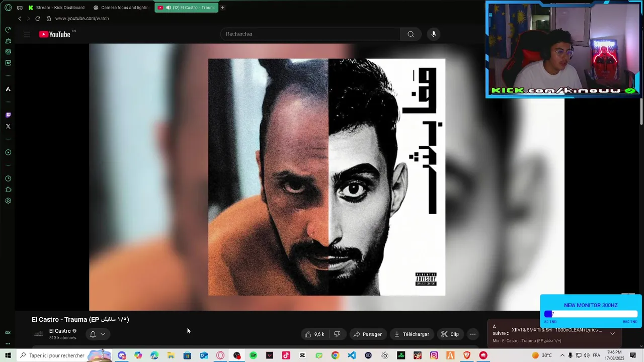The height and width of the screenshot is (362, 644).
Task: Open Windows notification center icon
Action: [x=633, y=355]
